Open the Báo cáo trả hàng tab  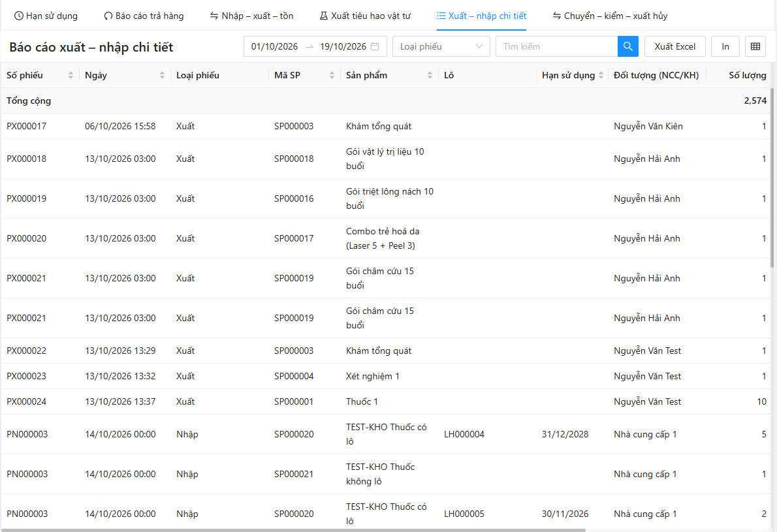(144, 16)
